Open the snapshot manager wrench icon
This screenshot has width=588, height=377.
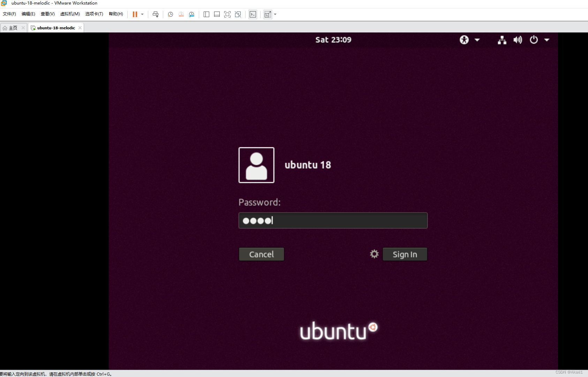click(191, 14)
